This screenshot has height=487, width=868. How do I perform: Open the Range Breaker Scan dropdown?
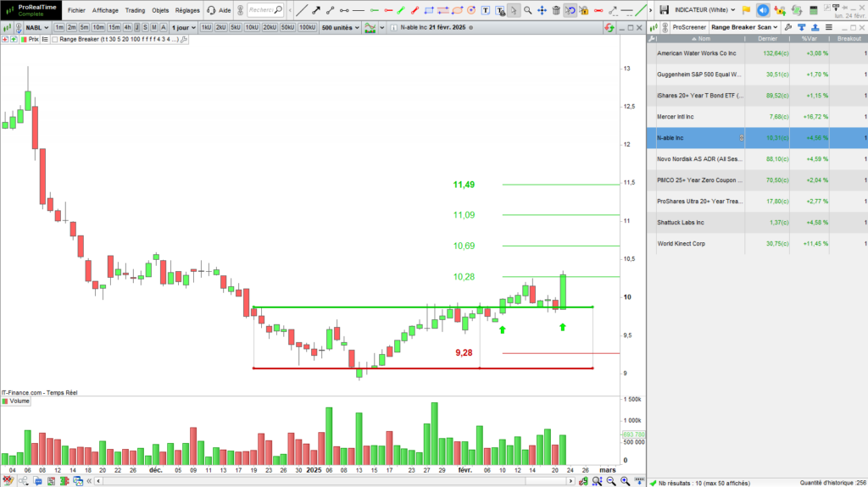(744, 27)
